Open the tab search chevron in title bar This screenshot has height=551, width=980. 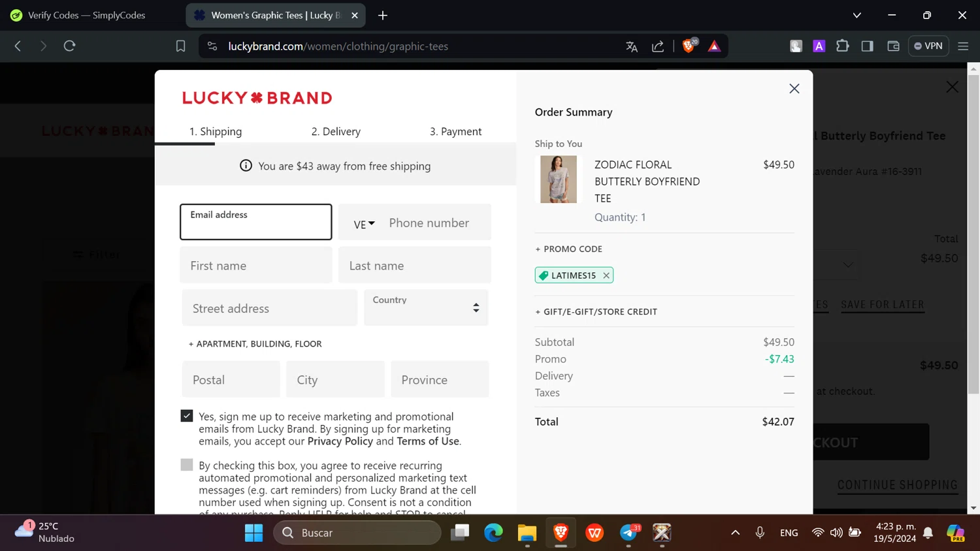(x=857, y=15)
